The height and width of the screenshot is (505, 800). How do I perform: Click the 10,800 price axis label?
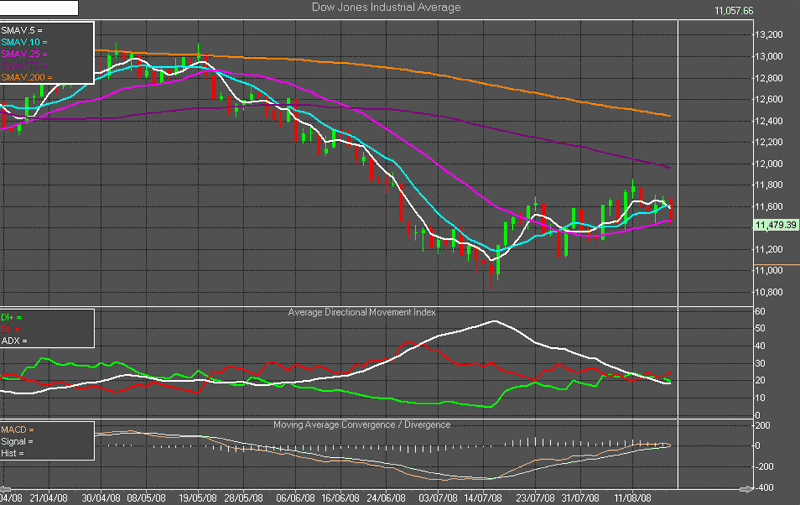(x=768, y=292)
